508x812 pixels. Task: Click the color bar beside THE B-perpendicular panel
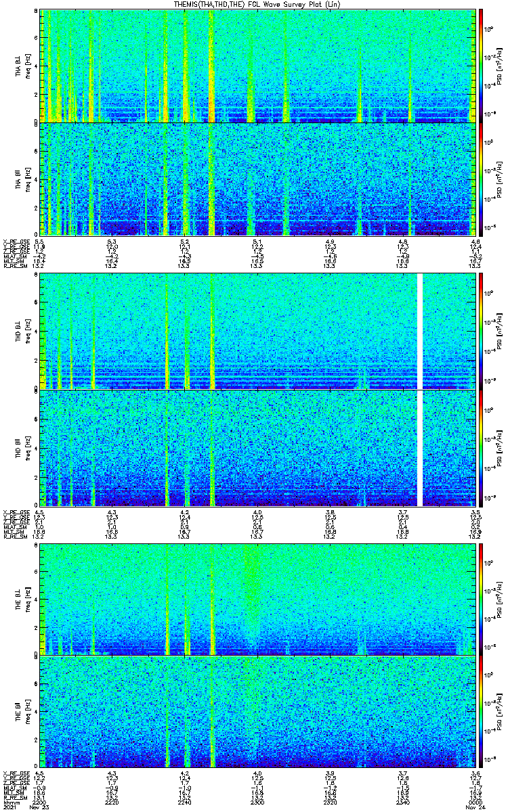[x=482, y=600]
